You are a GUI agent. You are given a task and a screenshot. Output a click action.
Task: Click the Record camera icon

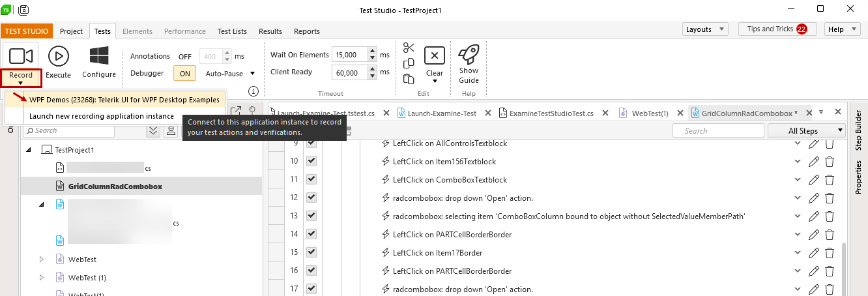click(21, 56)
